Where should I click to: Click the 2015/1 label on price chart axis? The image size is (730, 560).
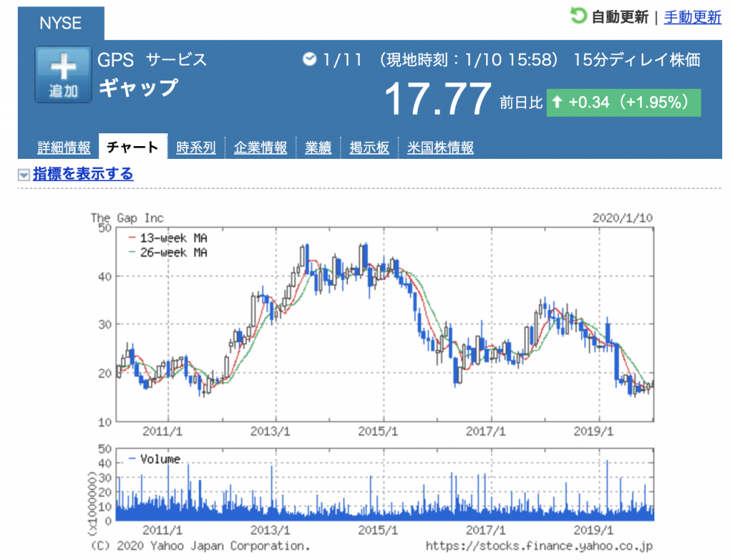click(378, 431)
